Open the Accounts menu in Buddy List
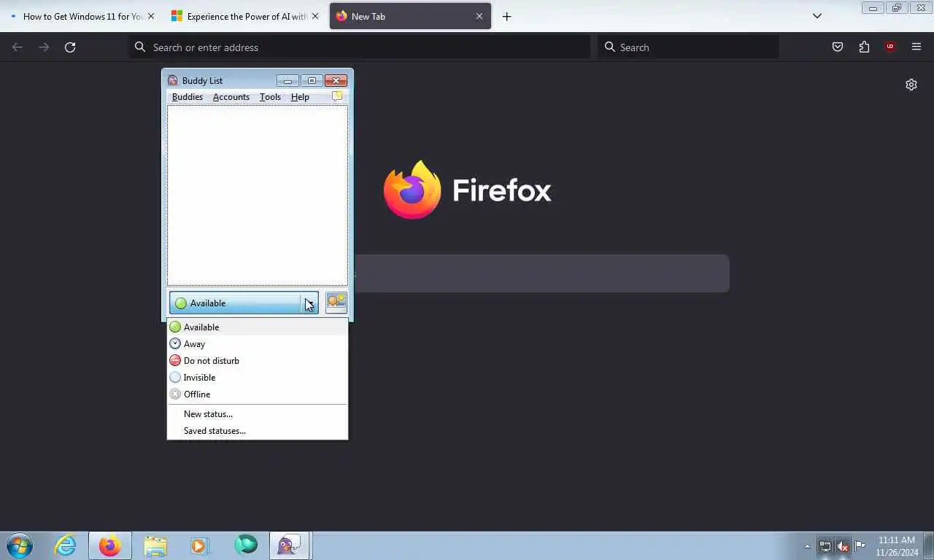The width and height of the screenshot is (934, 560). click(231, 97)
